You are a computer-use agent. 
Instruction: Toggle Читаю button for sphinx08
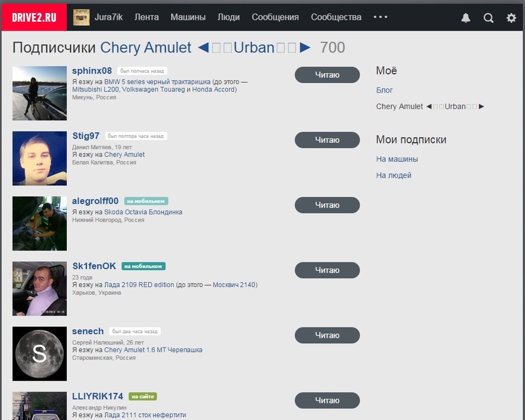click(x=327, y=75)
